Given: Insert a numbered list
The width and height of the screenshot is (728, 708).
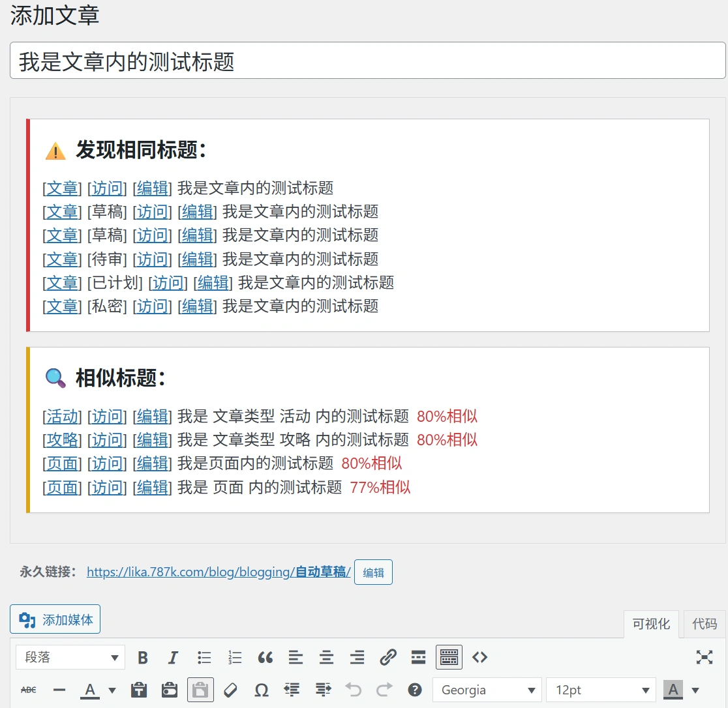Looking at the screenshot, I should (235, 657).
